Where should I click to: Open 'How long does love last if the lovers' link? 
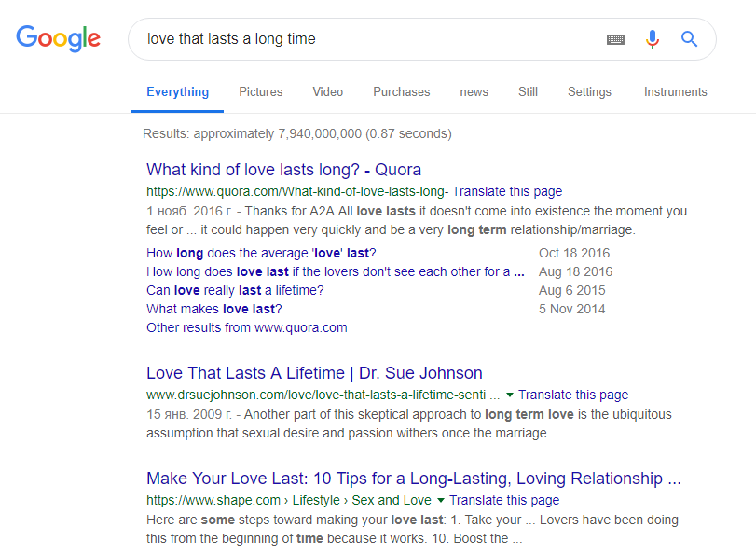[336, 271]
